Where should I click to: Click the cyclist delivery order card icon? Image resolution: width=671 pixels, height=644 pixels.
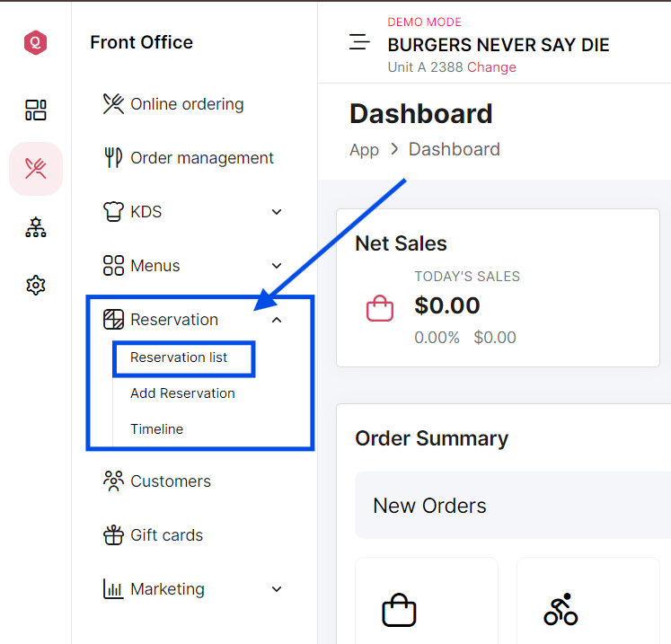tap(561, 609)
